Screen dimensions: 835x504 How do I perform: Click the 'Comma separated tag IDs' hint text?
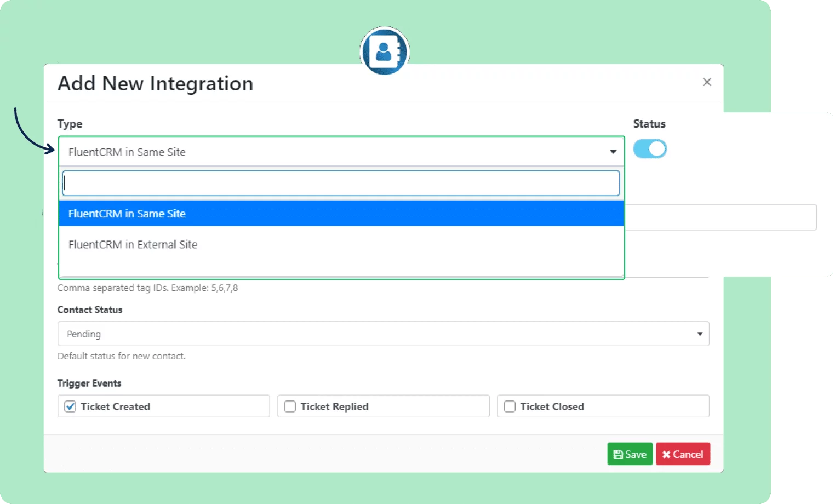[147, 288]
